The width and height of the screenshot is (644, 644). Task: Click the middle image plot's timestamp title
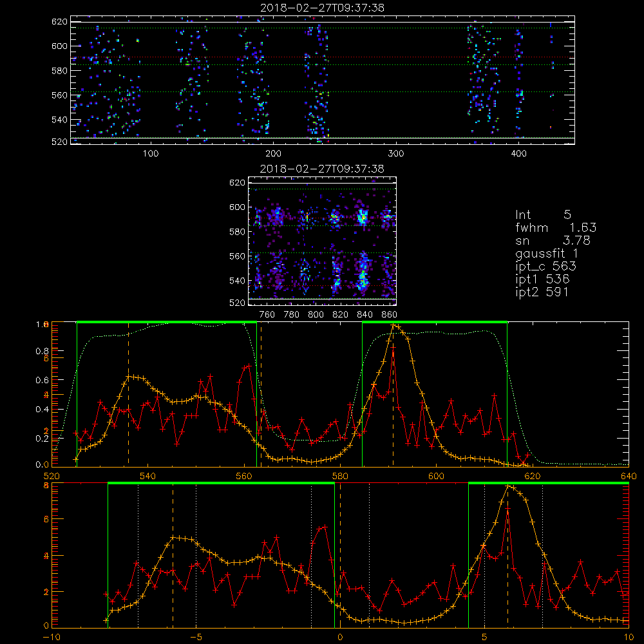(323, 169)
